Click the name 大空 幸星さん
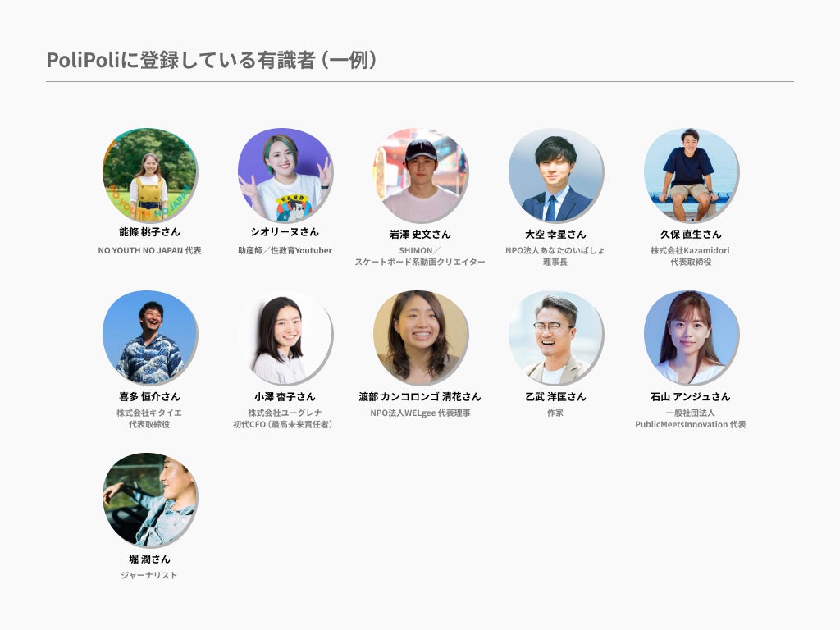 (555, 234)
